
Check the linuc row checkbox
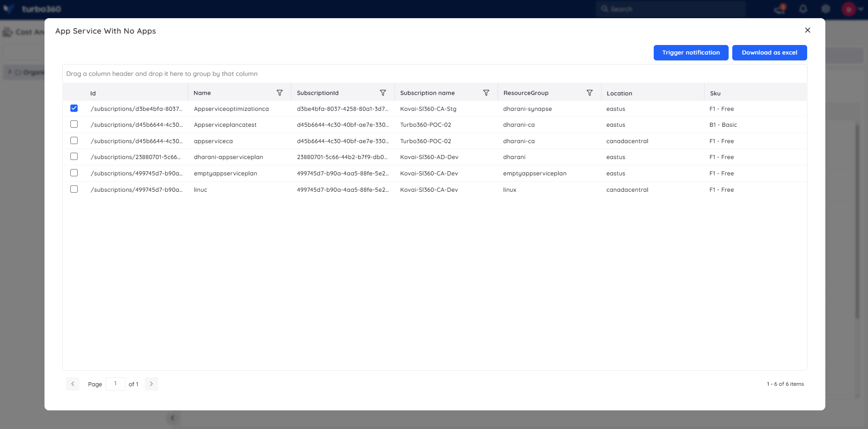point(74,189)
